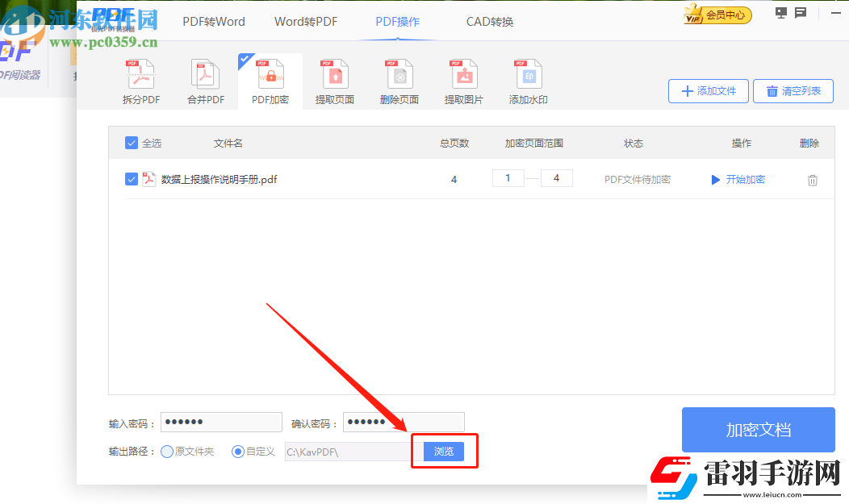Click the 状态 column header
The image size is (849, 504).
point(633,144)
